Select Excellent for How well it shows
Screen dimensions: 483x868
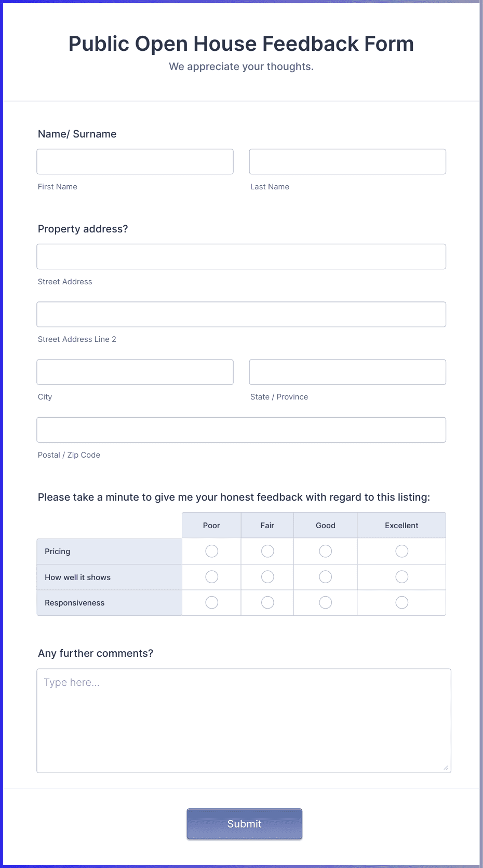[402, 577]
